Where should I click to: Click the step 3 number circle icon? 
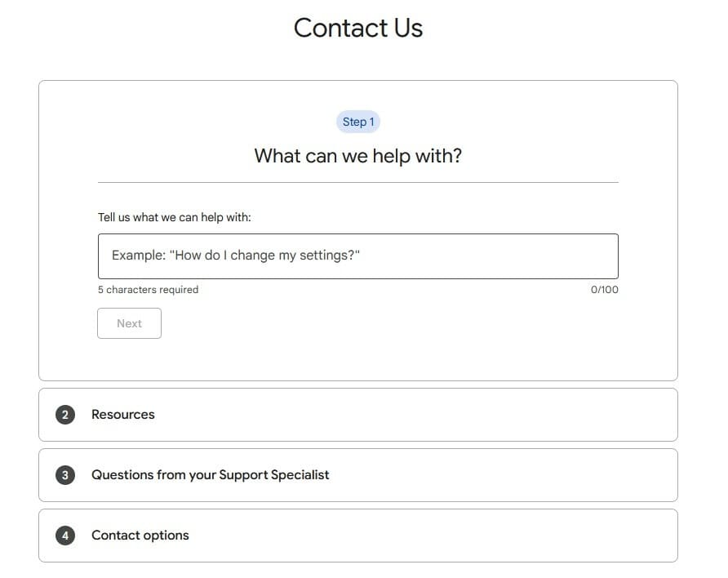click(x=65, y=475)
